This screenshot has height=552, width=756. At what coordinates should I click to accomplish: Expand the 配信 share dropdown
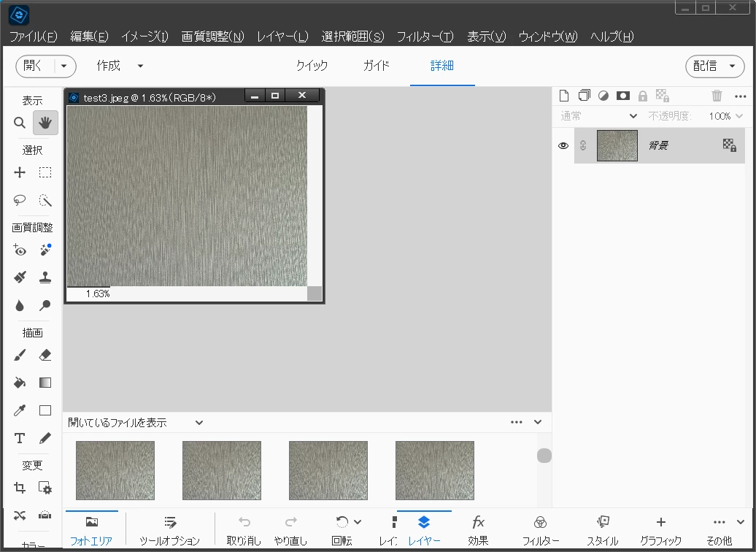[732, 66]
